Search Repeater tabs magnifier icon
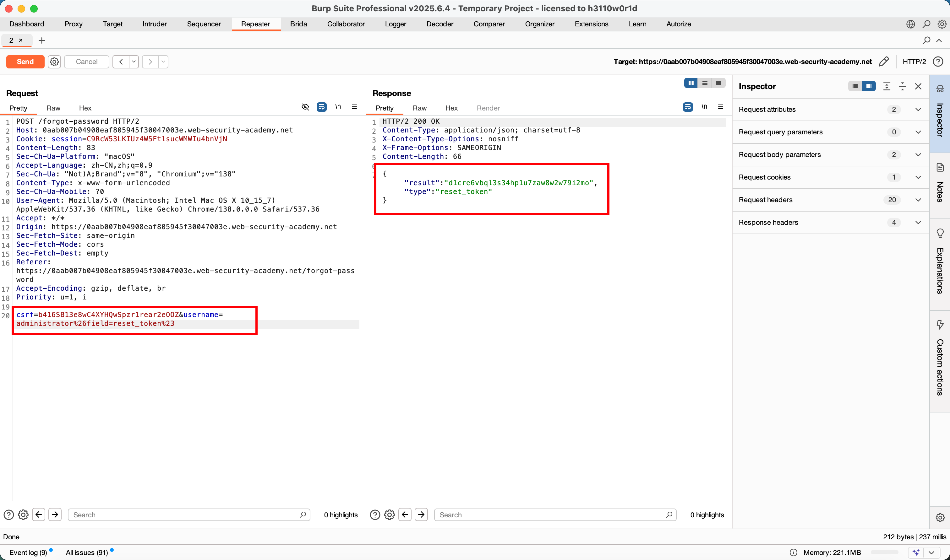Image resolution: width=950 pixels, height=560 pixels. click(x=926, y=40)
